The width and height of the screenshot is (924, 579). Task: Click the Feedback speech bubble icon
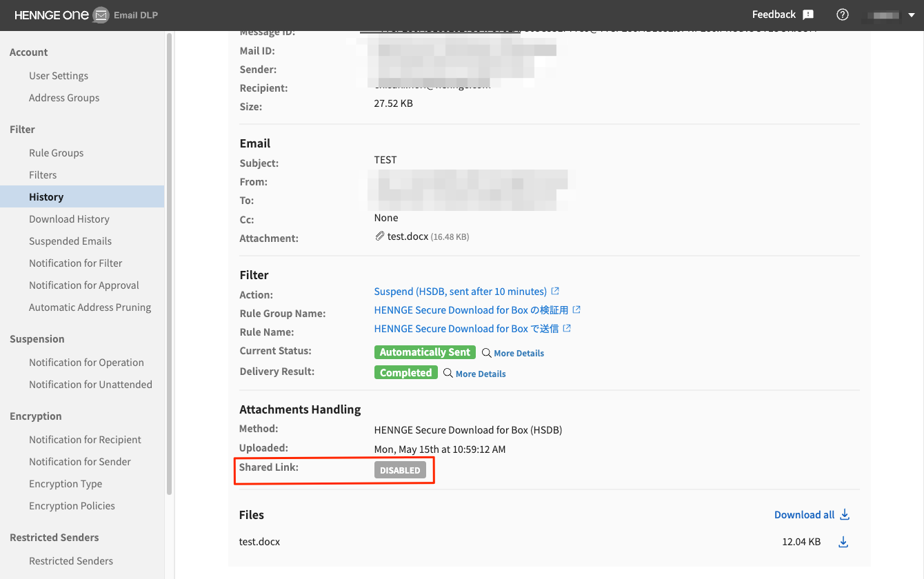coord(808,14)
